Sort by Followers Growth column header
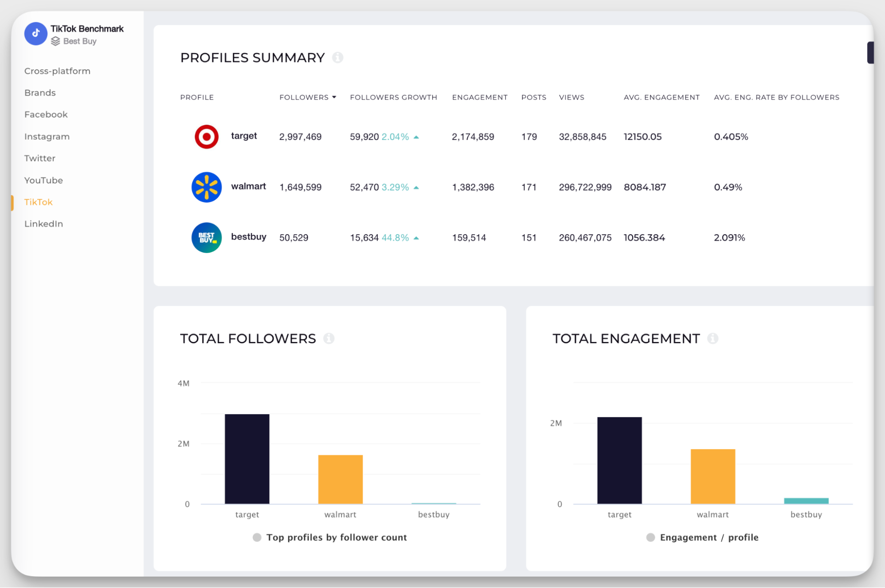The image size is (885, 588). 394,97
